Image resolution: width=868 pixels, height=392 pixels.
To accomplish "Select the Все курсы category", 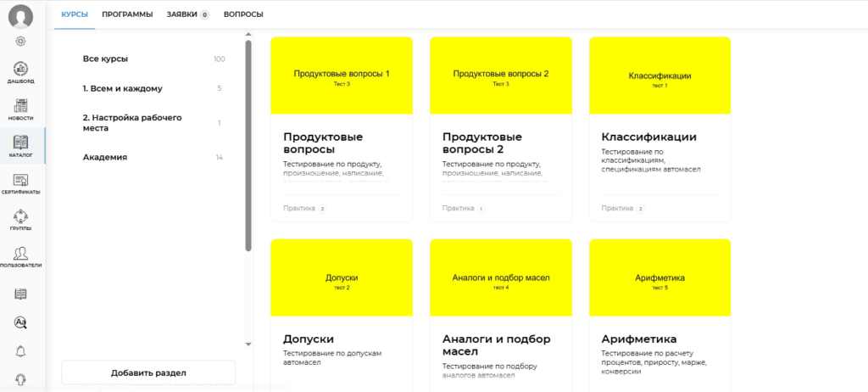I will coord(106,59).
